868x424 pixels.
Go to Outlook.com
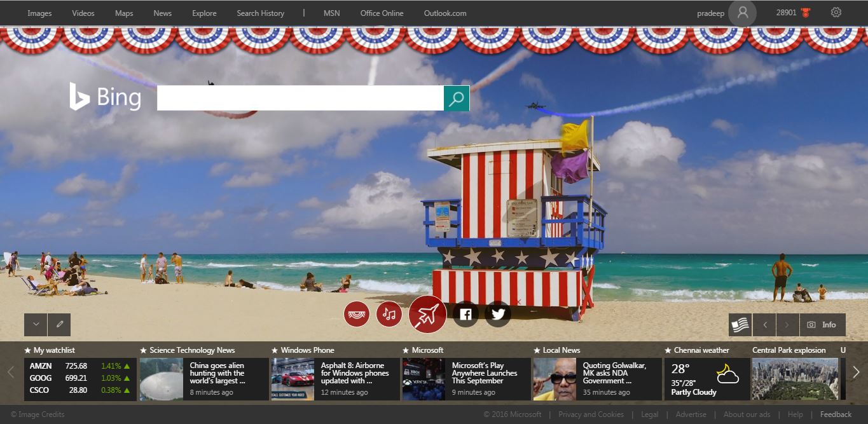tap(445, 13)
